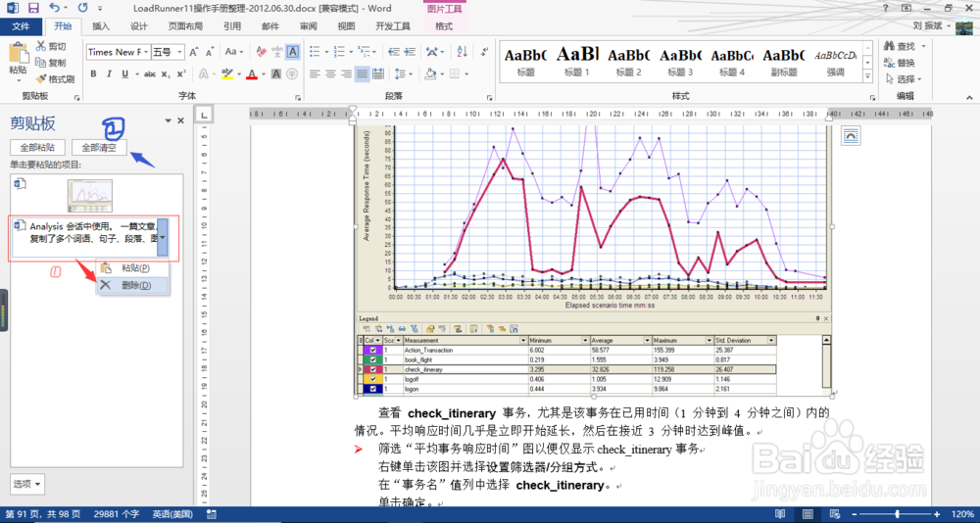This screenshot has height=523, width=980.
Task: Open the Change Case (Aa) dropdown
Action: [234, 52]
